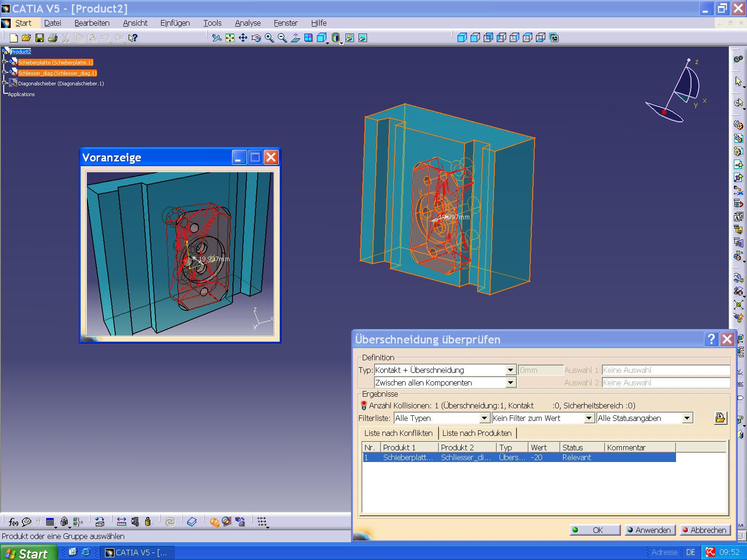Save the document with the floppy disk icon
Viewport: 747px width, 560px height.
coord(40,38)
